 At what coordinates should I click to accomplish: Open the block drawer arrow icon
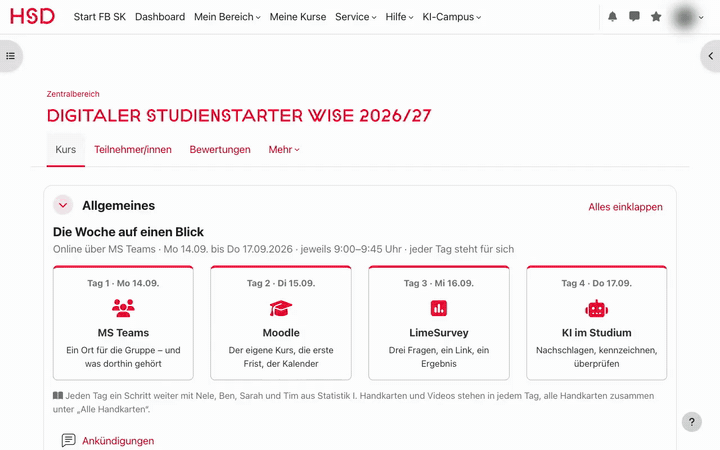711,56
